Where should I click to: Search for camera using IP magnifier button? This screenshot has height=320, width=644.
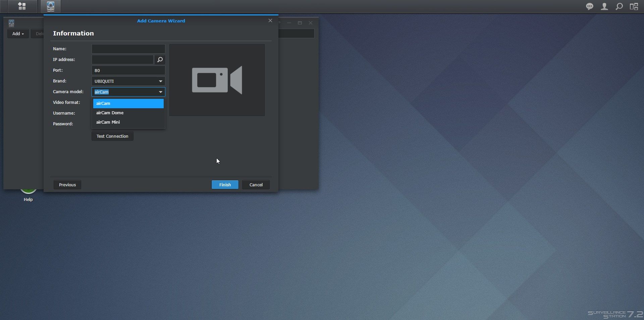click(x=160, y=60)
